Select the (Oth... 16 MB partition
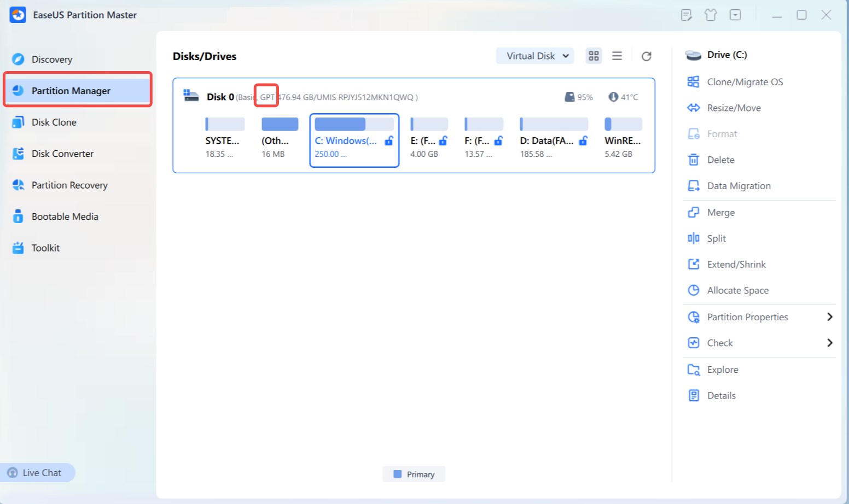This screenshot has width=849, height=504. (x=280, y=139)
